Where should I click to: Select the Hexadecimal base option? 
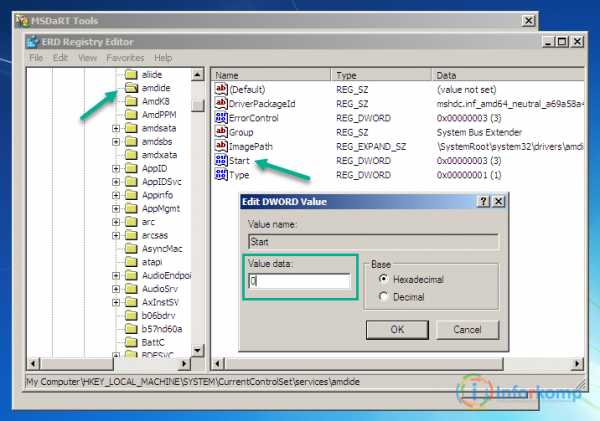click(x=383, y=279)
